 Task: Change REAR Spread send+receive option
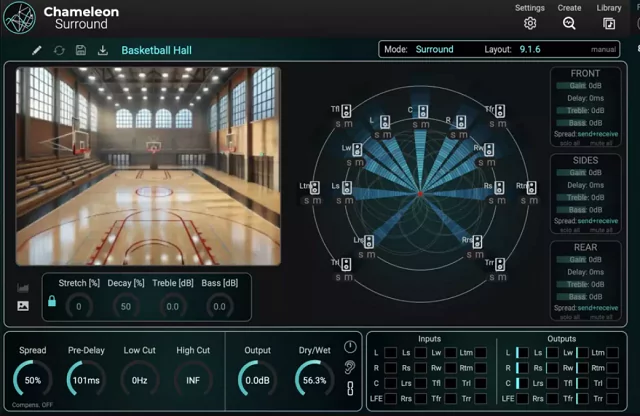point(598,308)
